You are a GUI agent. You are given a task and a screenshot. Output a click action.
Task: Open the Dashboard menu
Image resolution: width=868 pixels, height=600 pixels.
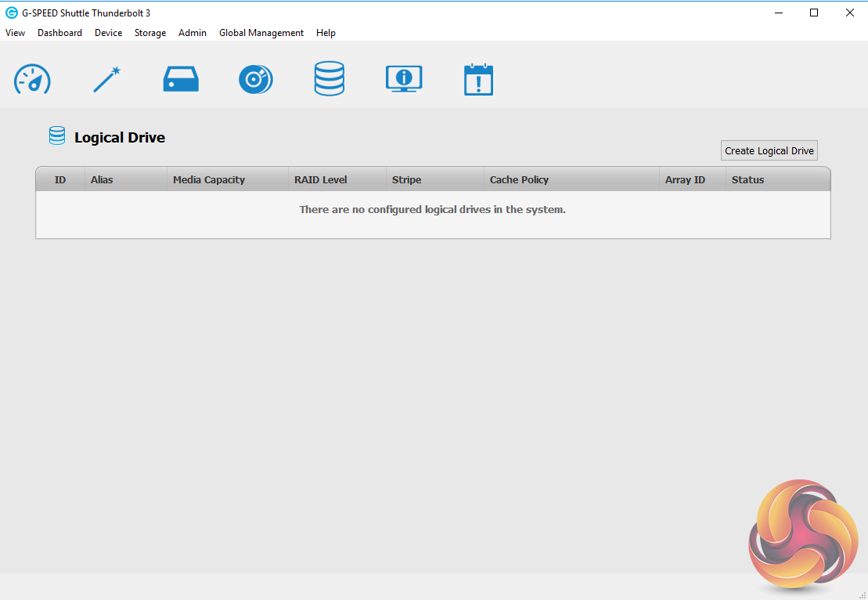[59, 33]
